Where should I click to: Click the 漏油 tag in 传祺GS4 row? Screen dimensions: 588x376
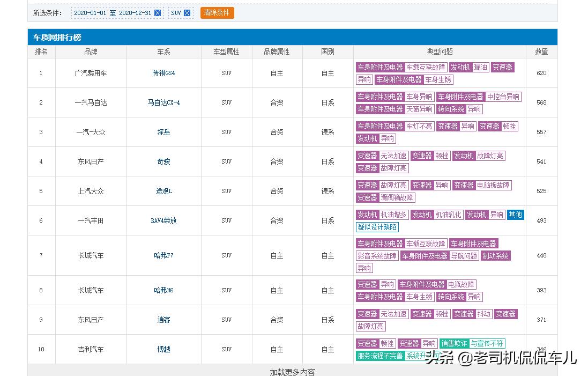480,67
